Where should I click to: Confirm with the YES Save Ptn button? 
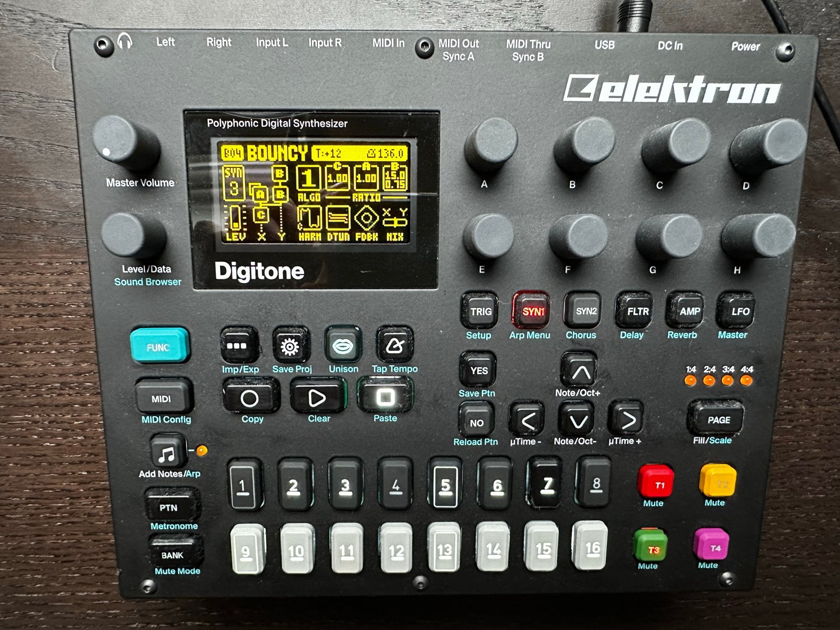tap(478, 370)
